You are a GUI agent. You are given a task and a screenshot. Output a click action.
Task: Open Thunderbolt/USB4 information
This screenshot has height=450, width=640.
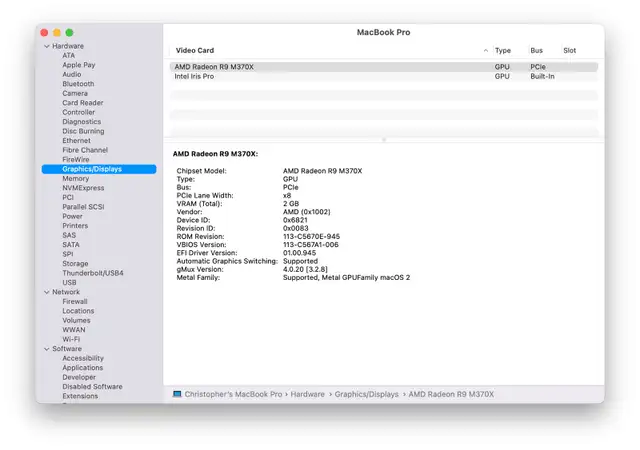tap(93, 273)
